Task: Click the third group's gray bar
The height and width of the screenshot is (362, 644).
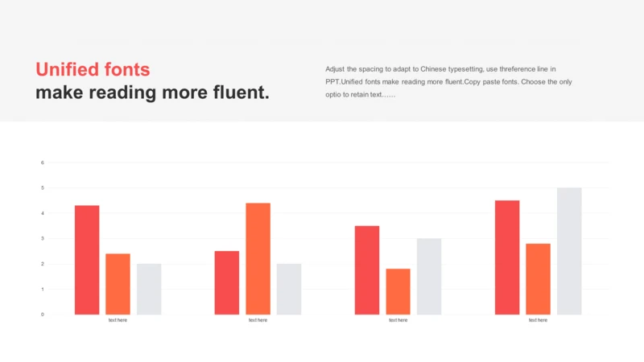Action: coord(429,277)
